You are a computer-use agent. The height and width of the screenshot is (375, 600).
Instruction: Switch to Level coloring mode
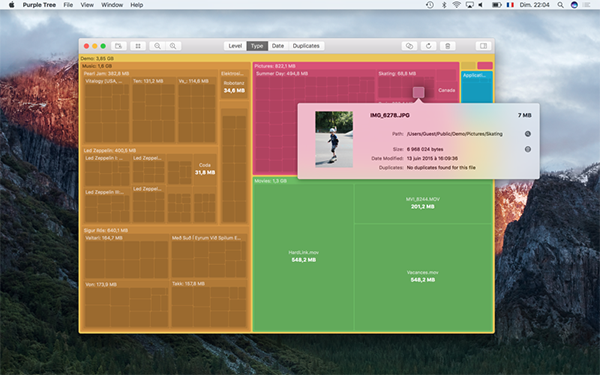[x=235, y=46]
